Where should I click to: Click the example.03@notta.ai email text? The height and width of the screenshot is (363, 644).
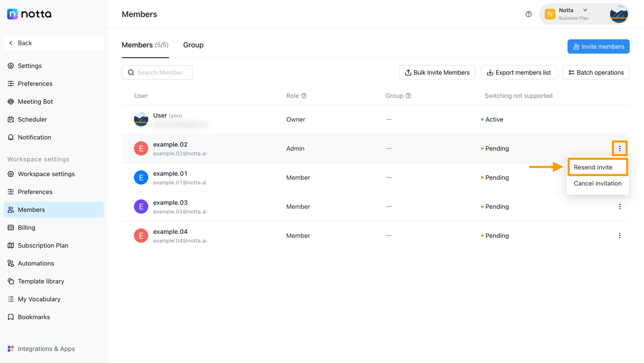tap(180, 212)
